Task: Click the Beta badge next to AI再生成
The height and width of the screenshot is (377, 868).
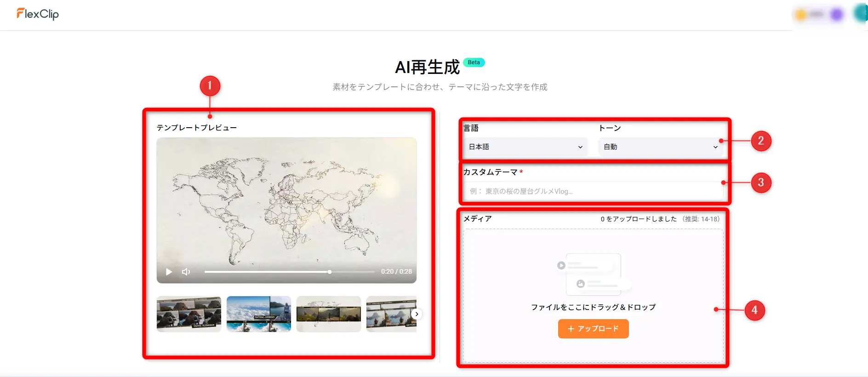Action: point(474,62)
